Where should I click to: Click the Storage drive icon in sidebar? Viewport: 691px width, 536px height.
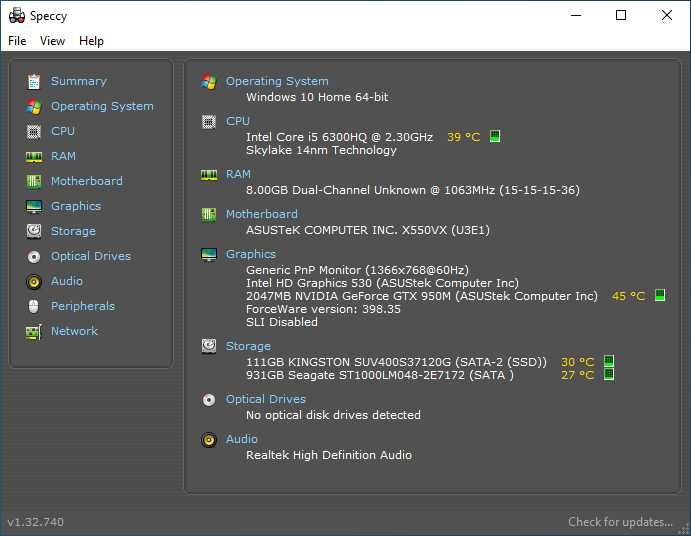(x=34, y=231)
